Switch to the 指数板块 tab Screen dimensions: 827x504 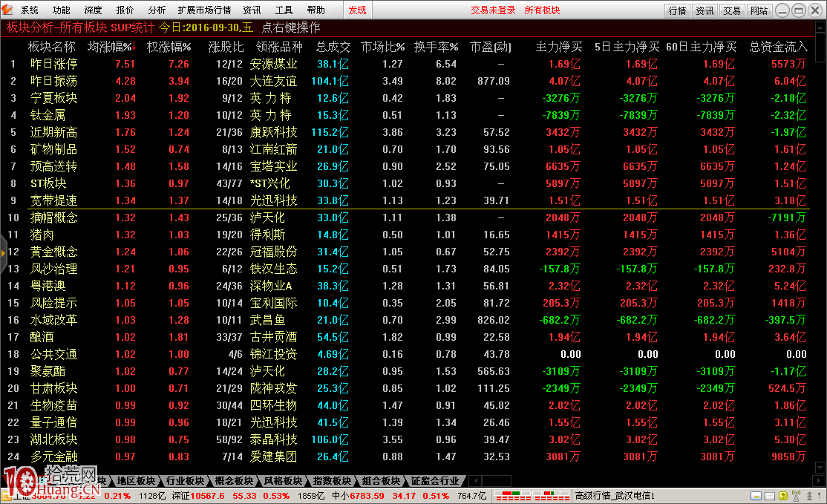point(333,481)
